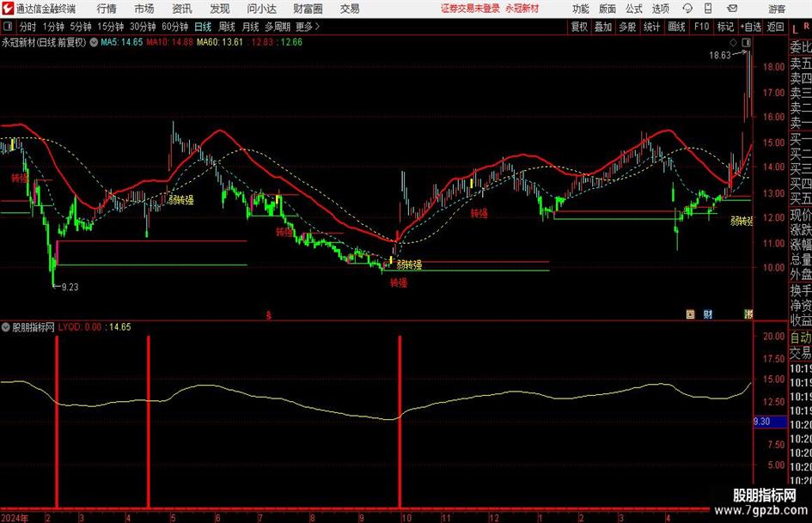Toggle the panel layout icon beside 分时
This screenshot has height=523, width=812.
(x=7, y=27)
